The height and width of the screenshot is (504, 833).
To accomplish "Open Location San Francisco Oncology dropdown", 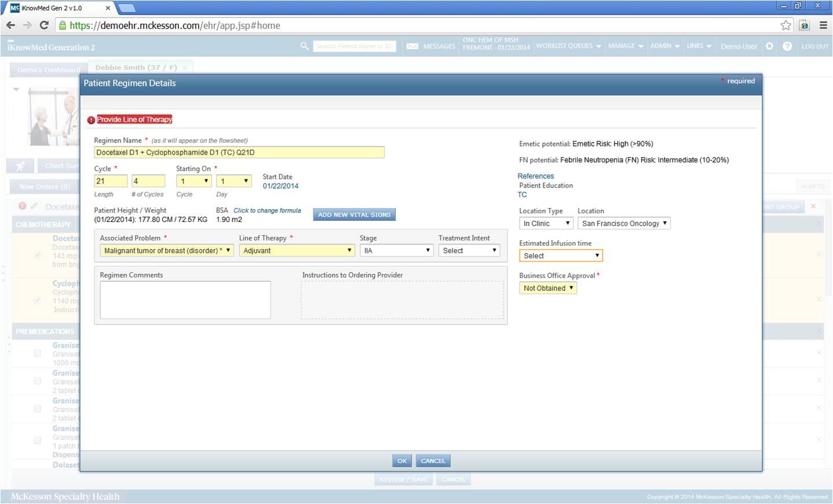I will pos(624,224).
